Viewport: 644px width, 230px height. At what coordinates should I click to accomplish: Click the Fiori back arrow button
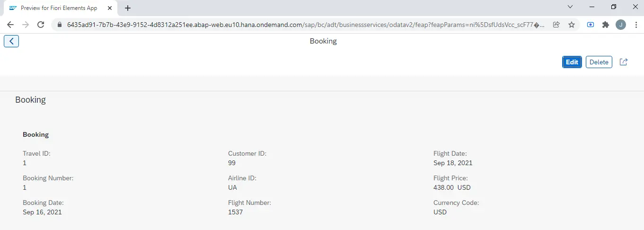[11, 41]
